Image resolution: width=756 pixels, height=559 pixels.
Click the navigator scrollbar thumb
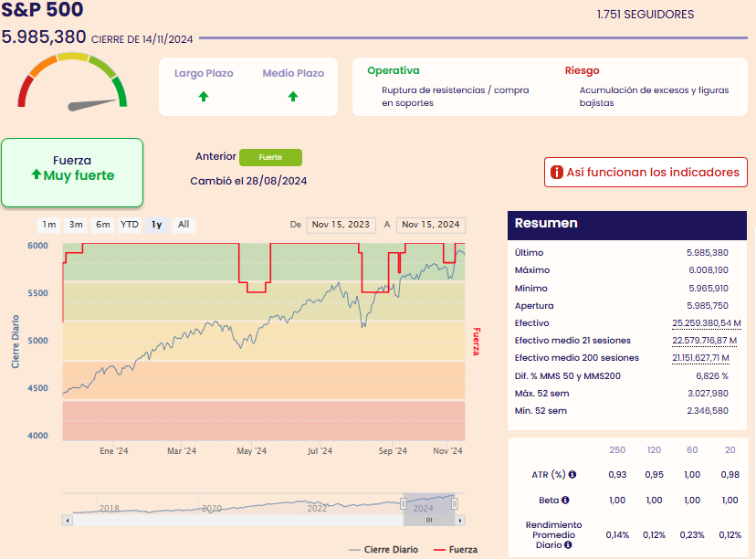click(x=428, y=521)
